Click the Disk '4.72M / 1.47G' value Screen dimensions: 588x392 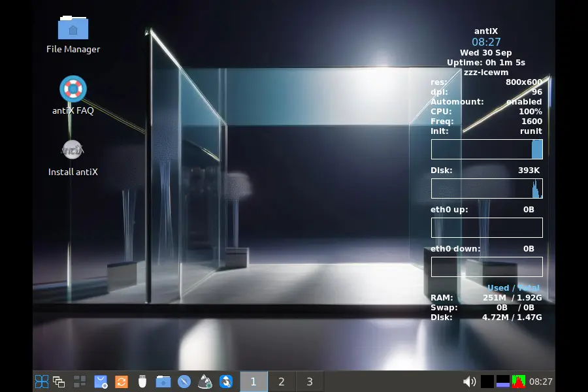coord(512,317)
